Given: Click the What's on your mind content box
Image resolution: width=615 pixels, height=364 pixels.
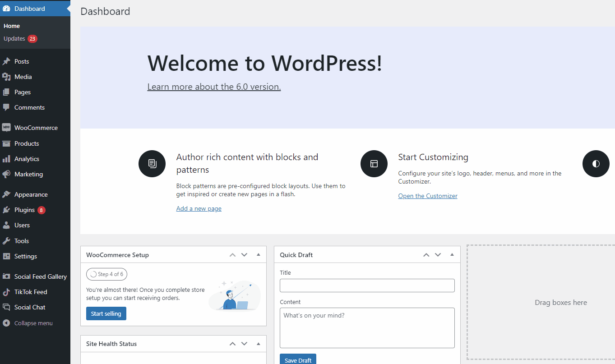Looking at the screenshot, I should (367, 328).
